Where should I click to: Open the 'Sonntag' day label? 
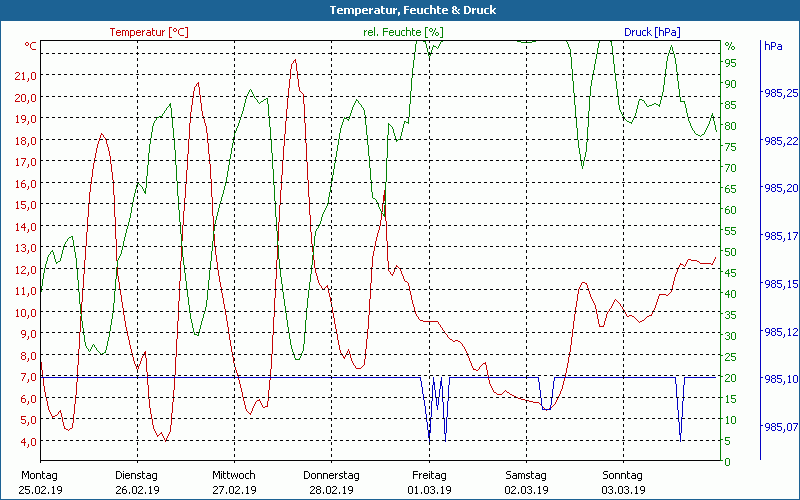[x=623, y=475]
